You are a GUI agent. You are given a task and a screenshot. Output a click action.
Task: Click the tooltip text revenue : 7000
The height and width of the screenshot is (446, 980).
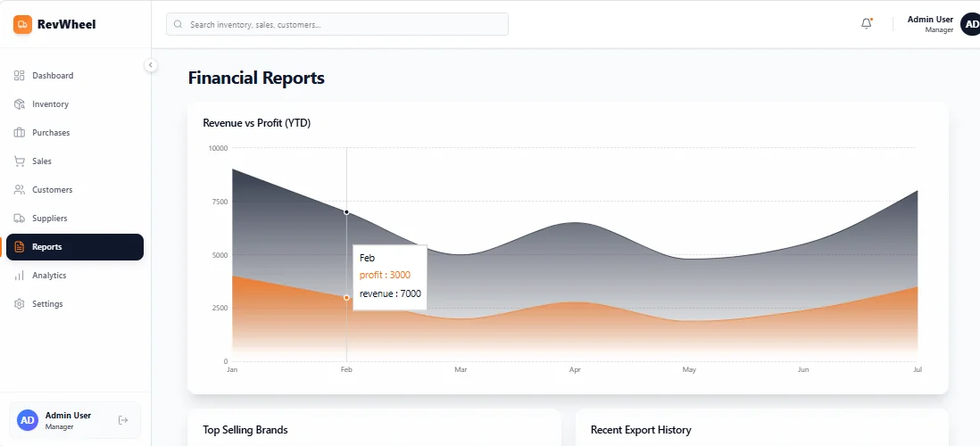(390, 293)
